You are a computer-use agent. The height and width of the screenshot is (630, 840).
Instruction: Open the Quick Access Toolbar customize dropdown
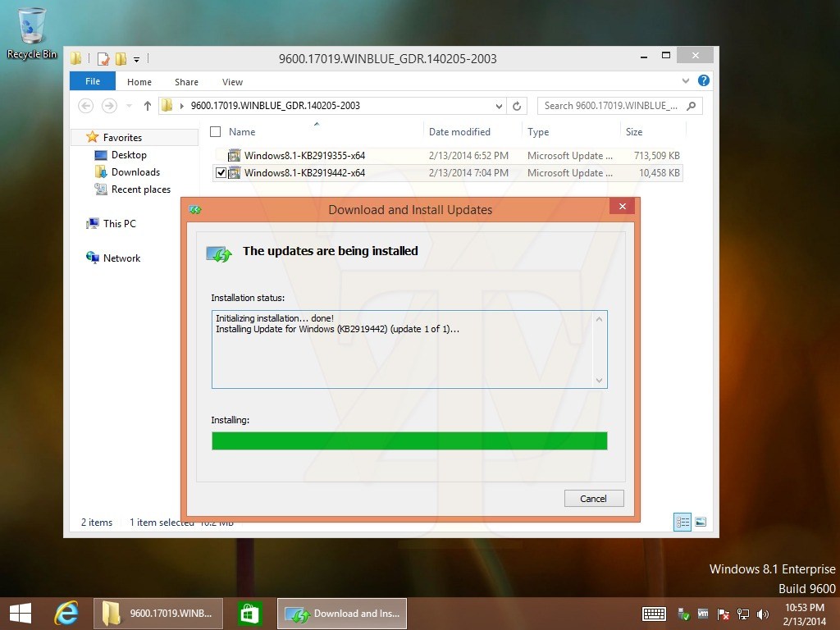point(137,59)
